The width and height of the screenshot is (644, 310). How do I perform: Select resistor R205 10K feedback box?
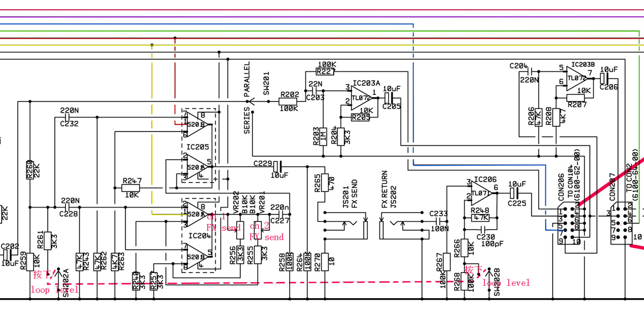coord(361,117)
